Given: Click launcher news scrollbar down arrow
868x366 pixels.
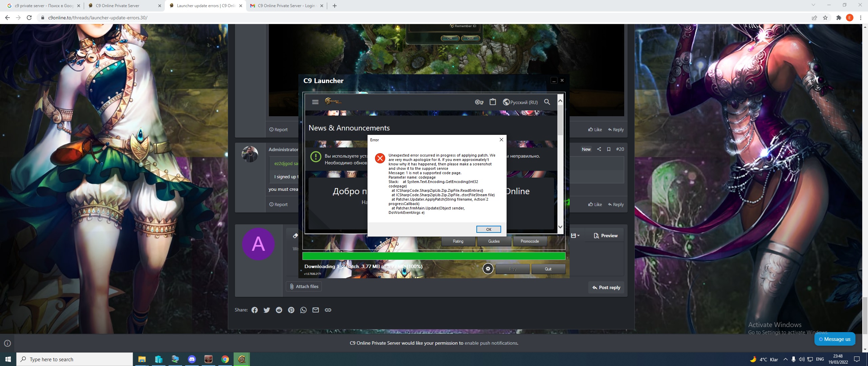Looking at the screenshot, I should (560, 227).
